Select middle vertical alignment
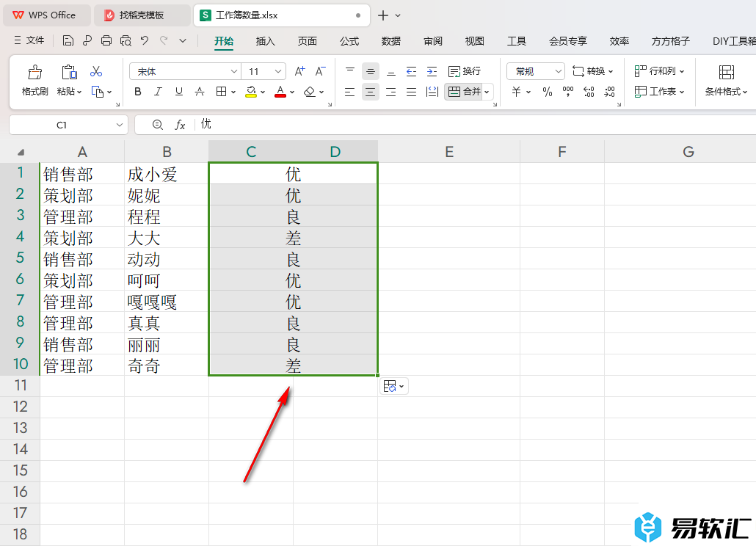The width and height of the screenshot is (756, 546). coord(370,71)
